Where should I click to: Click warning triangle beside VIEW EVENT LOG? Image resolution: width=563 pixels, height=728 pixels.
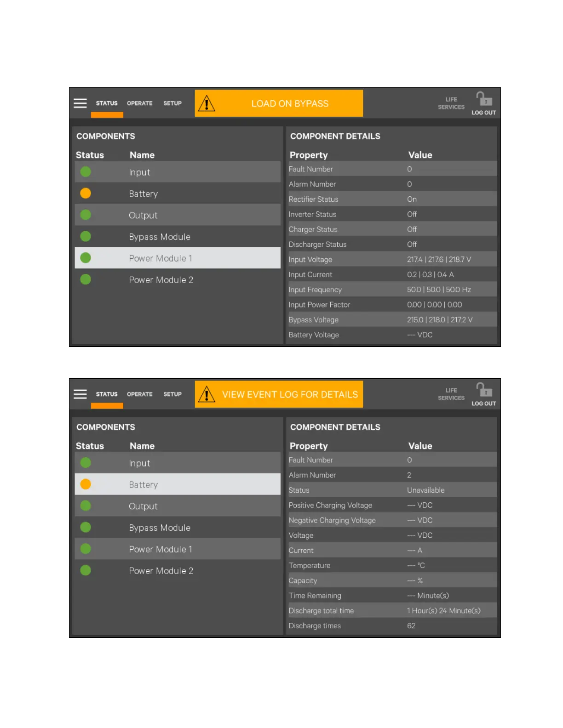(207, 394)
